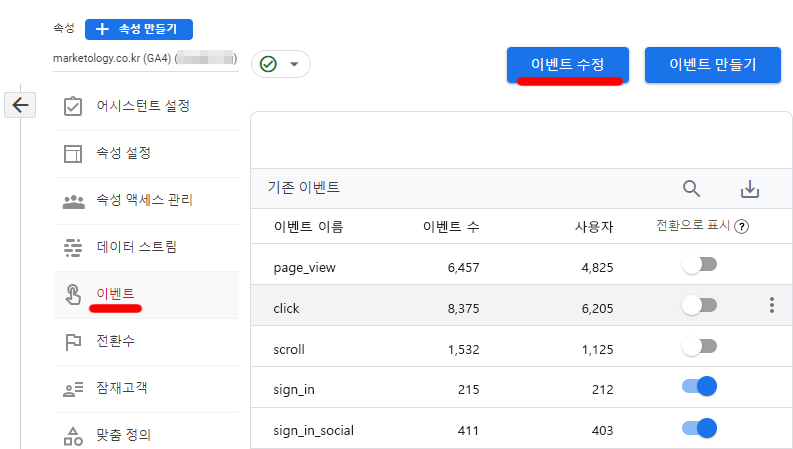
Task: Click the 이벤트 만들기 button
Action: [713, 65]
